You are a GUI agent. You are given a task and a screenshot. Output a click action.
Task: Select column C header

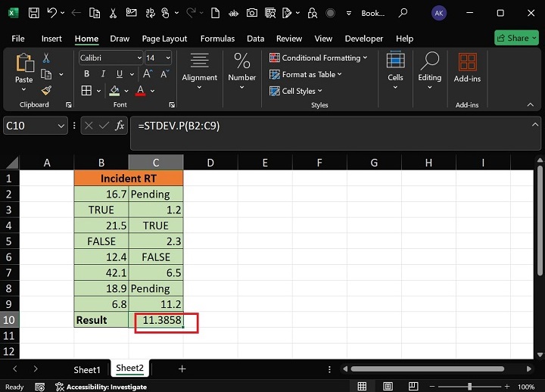[156, 163]
